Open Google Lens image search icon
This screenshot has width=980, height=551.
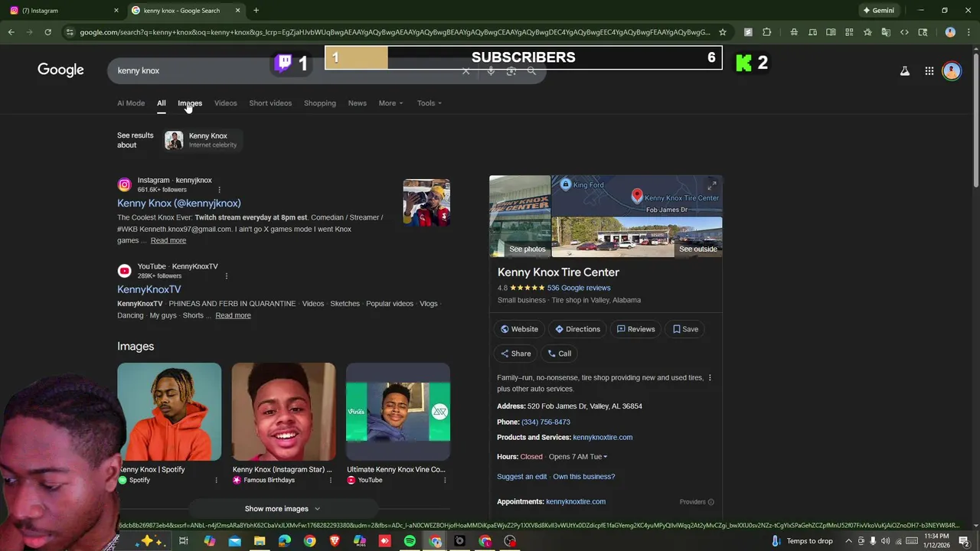[x=511, y=70]
